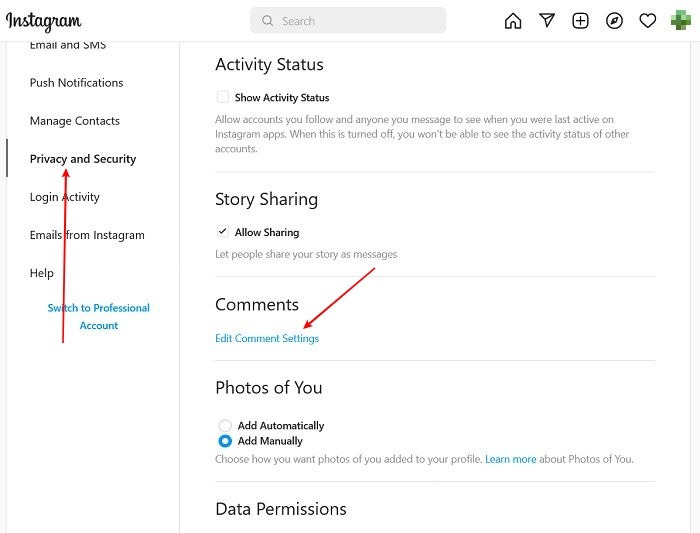700x533 pixels.
Task: Open direct messages paper plane icon
Action: click(547, 21)
